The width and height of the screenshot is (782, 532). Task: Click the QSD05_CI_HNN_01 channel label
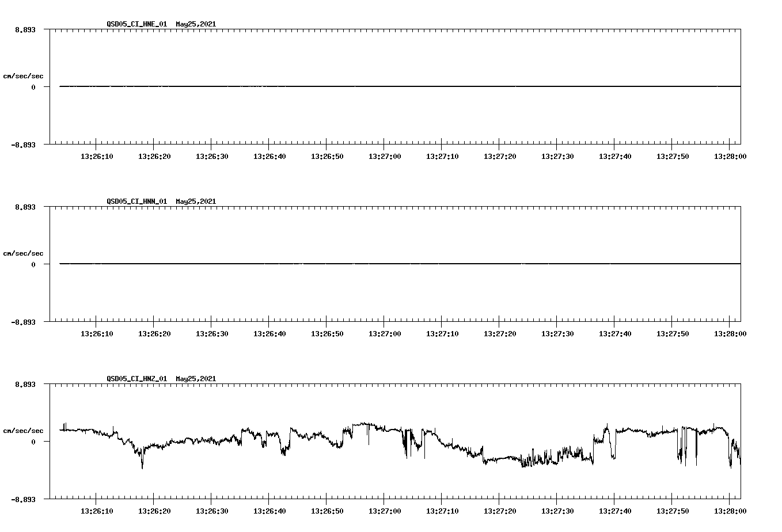tap(137, 202)
